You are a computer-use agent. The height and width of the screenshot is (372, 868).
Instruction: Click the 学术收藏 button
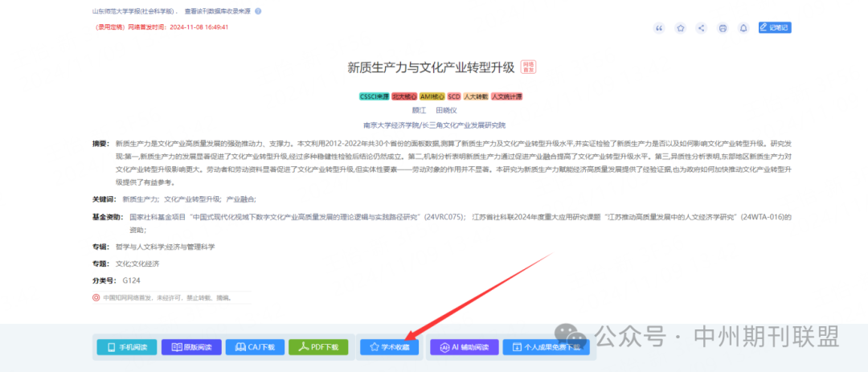pos(389,347)
